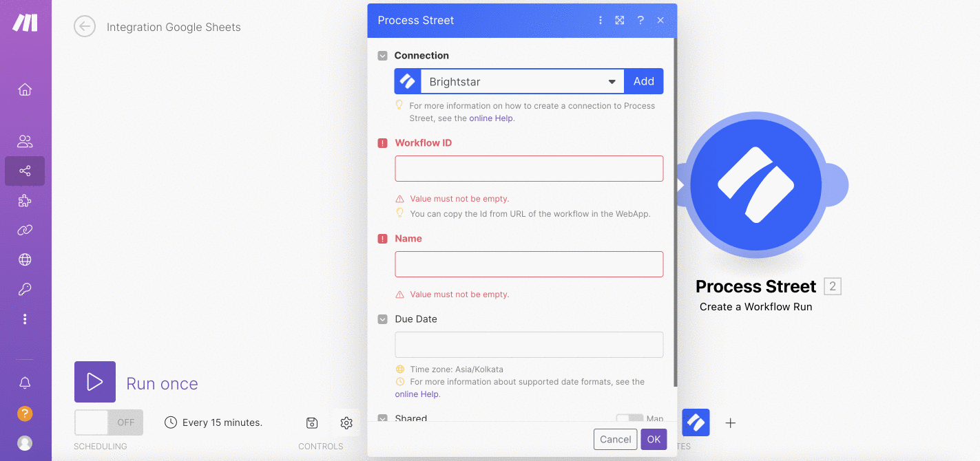This screenshot has width=980, height=461.
Task: Click Workflow ID error icon
Action: pos(383,143)
